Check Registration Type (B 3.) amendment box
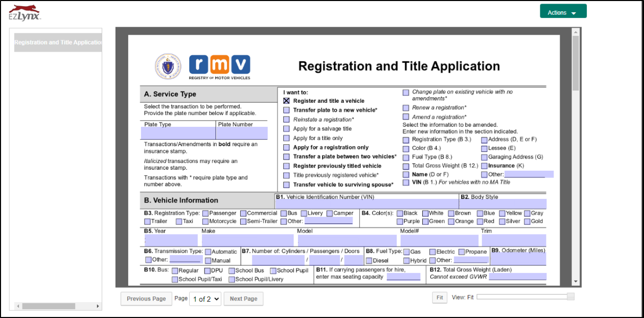This screenshot has height=318, width=644. pos(406,140)
